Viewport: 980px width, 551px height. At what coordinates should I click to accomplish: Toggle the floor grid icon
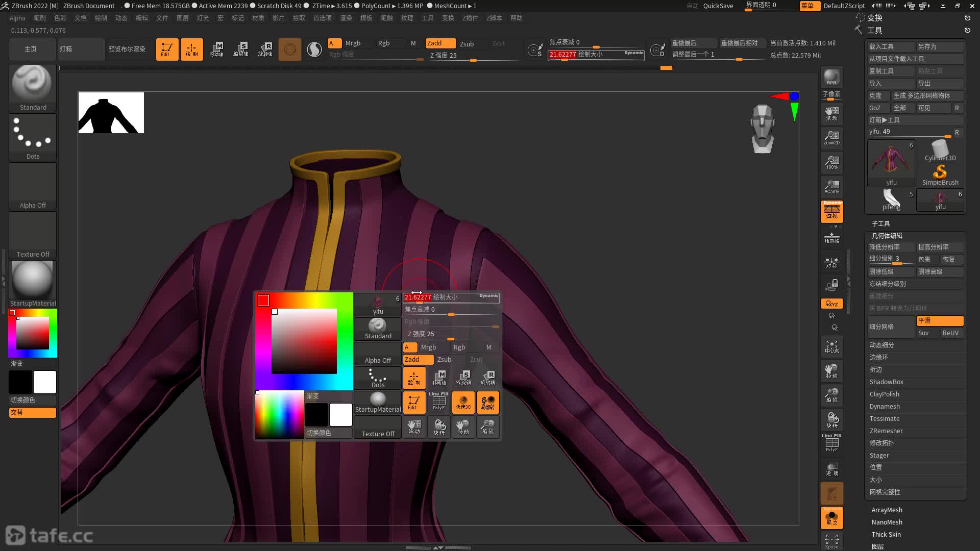click(x=831, y=238)
